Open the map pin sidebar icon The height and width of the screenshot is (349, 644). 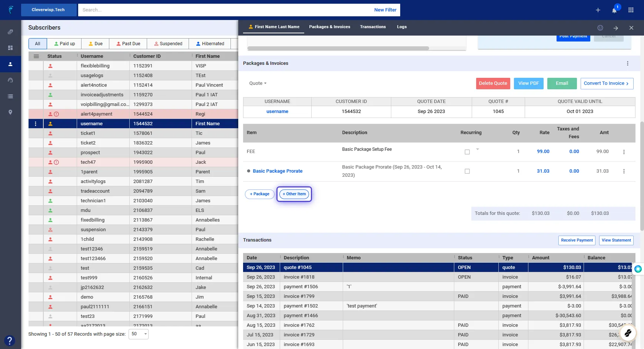pyautogui.click(x=10, y=112)
